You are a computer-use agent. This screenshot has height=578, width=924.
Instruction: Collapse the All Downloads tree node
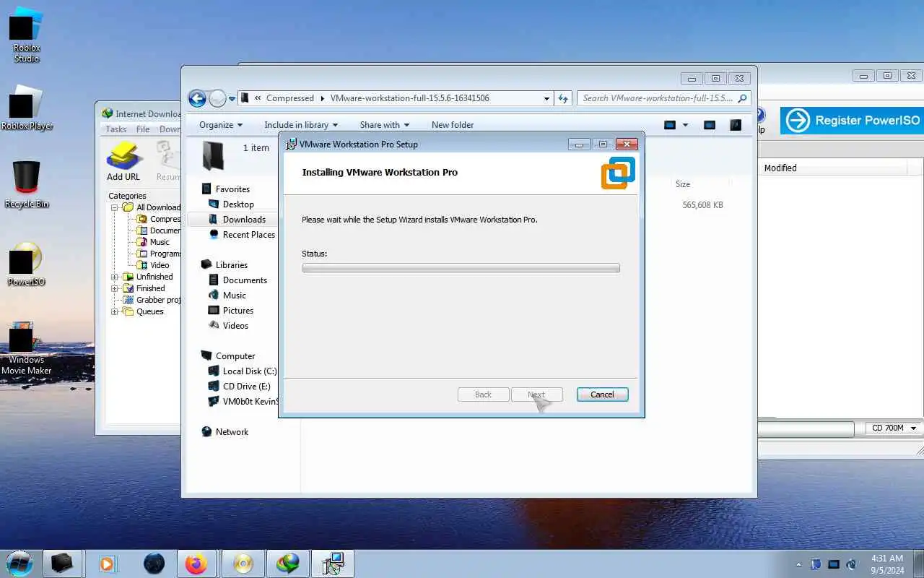pyautogui.click(x=115, y=207)
